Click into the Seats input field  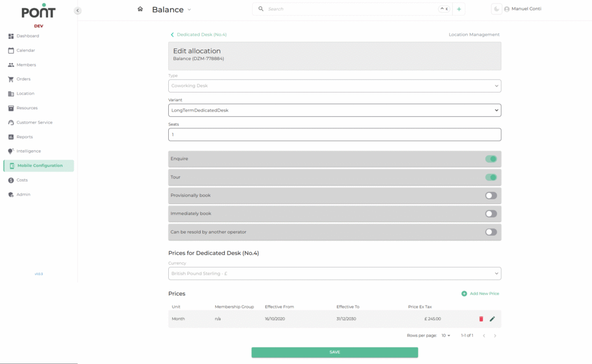334,135
